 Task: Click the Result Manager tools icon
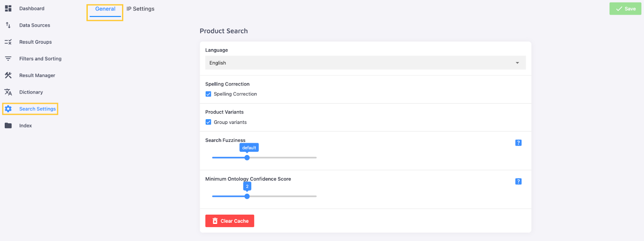[8, 75]
